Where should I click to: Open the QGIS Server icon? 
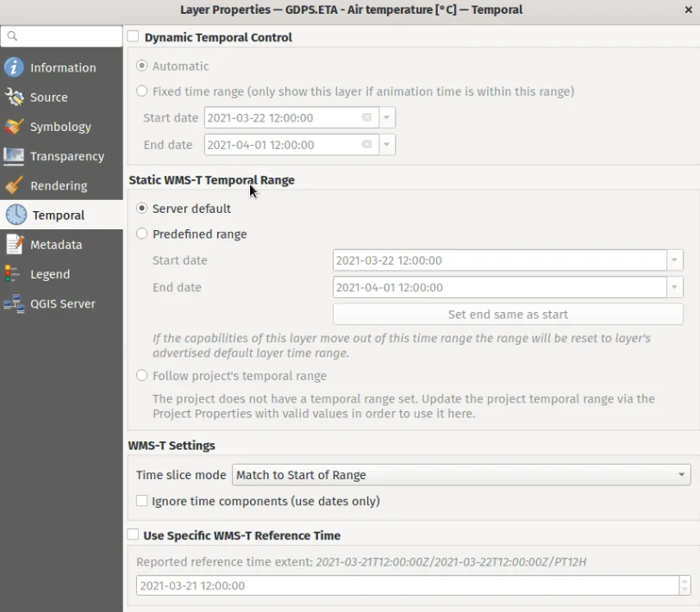click(14, 303)
